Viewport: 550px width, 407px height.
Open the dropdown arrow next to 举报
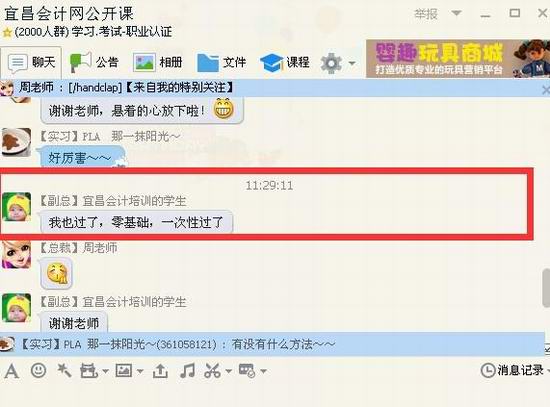coord(456,13)
